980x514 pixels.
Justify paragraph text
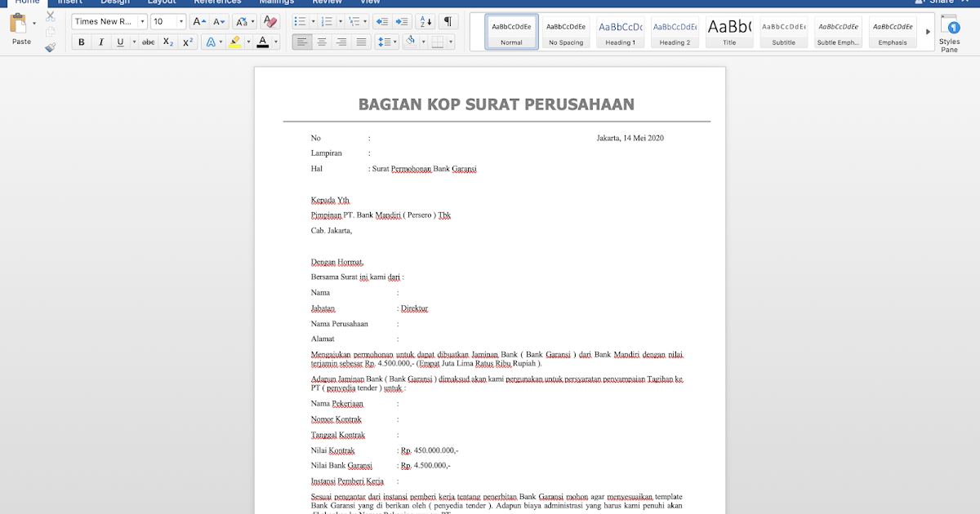tap(361, 42)
